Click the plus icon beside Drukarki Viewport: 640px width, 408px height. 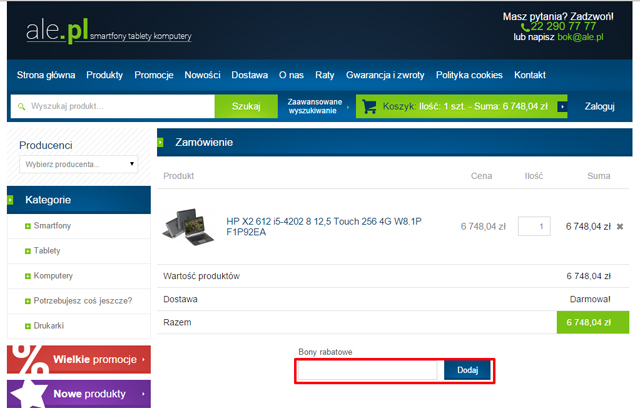coord(28,325)
